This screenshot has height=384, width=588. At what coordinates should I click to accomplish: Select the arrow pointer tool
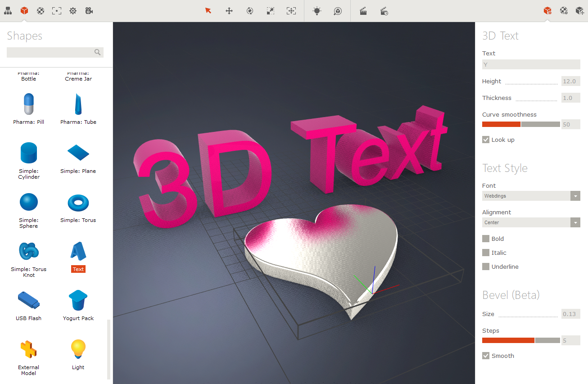[208, 11]
